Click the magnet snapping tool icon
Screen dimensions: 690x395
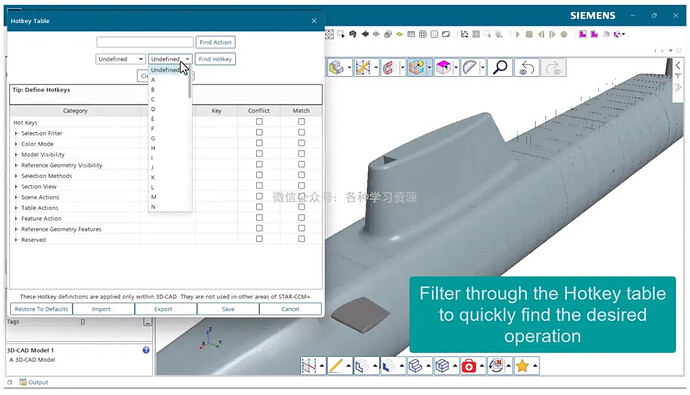pyautogui.click(x=389, y=68)
